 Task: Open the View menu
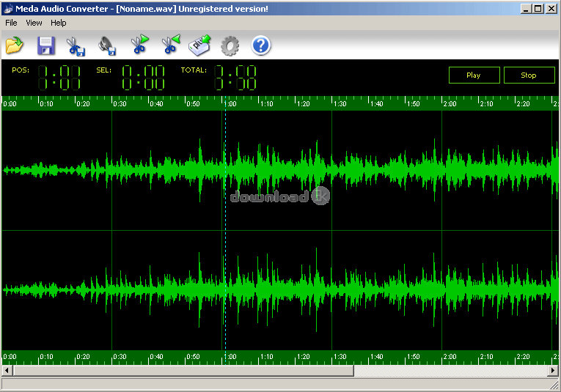point(34,23)
